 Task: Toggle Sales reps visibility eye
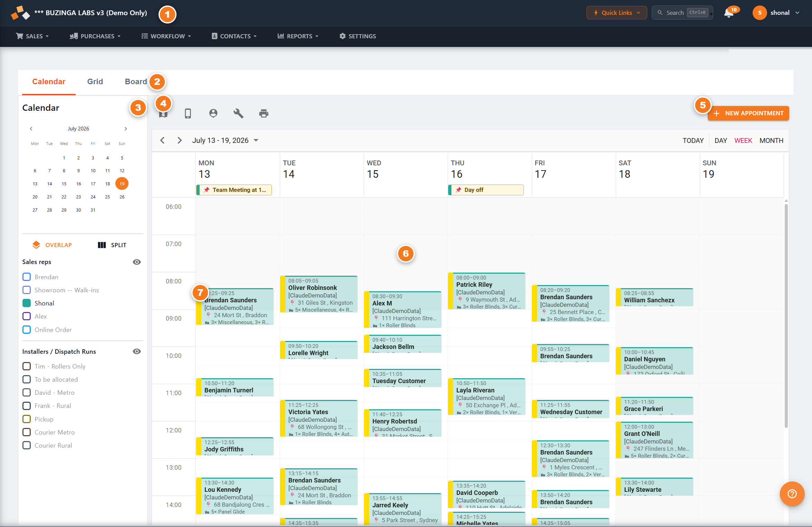coord(137,262)
